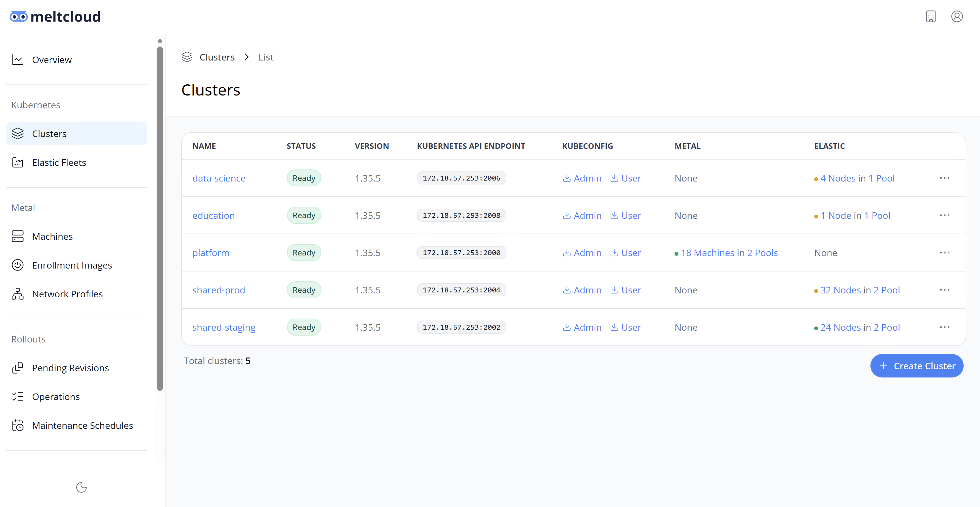Click the Create Cluster button
This screenshot has width=980, height=507.
pyautogui.click(x=917, y=365)
